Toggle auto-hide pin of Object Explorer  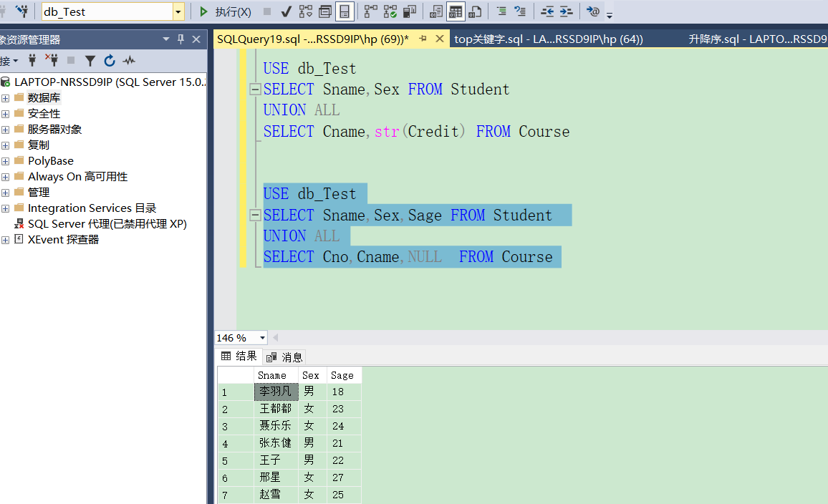tap(180, 39)
